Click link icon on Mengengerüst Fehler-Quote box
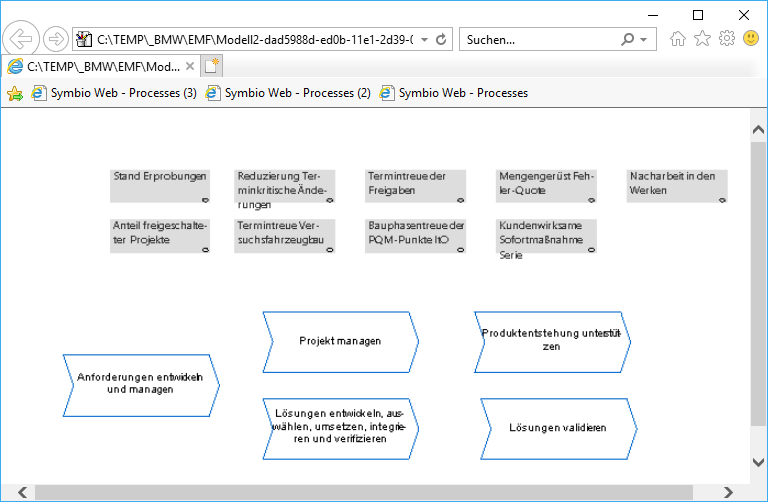The width and height of the screenshot is (768, 502). pos(591,200)
